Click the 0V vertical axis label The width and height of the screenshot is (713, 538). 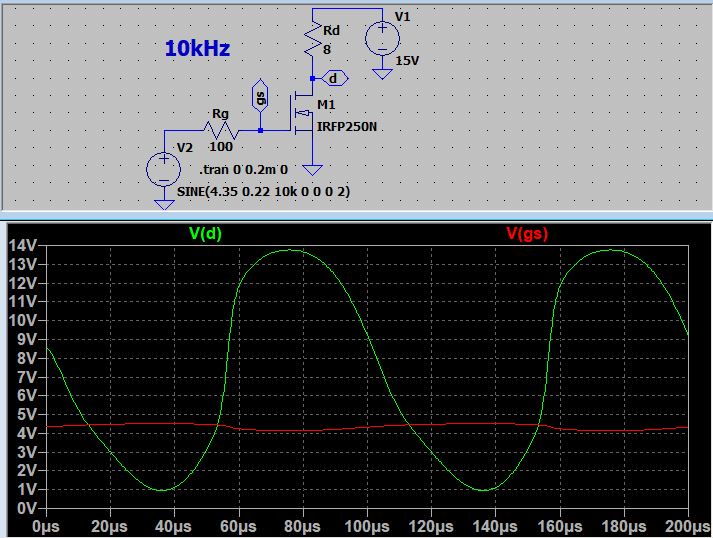tap(26, 508)
